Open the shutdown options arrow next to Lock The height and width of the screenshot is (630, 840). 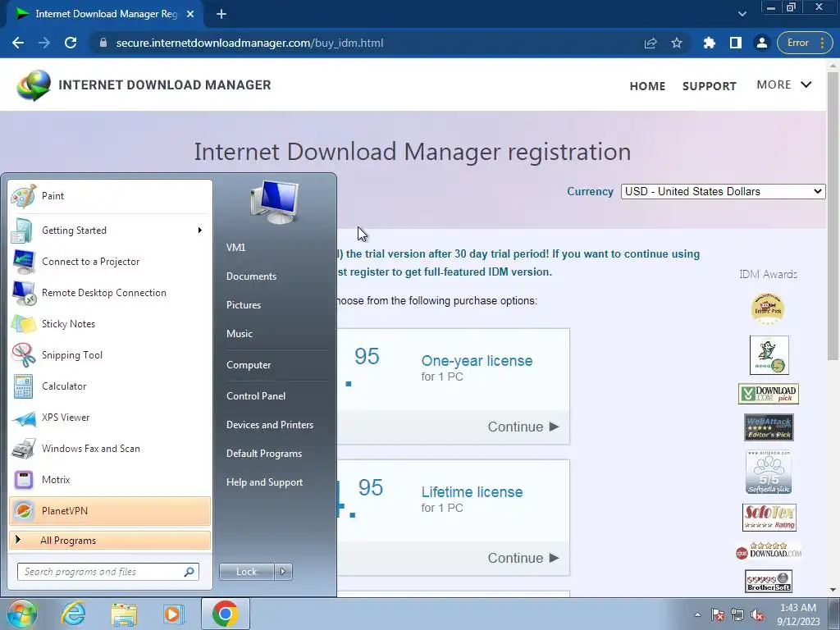[283, 572]
